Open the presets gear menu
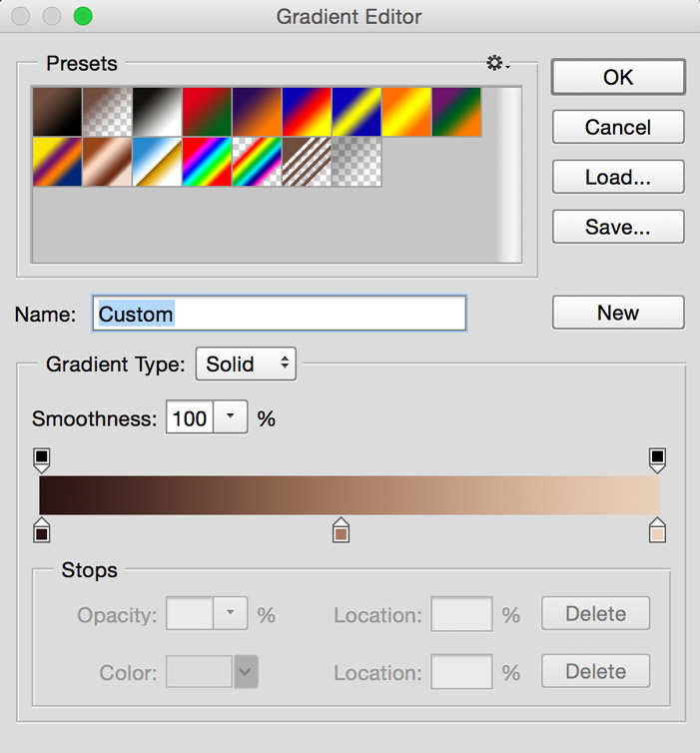The height and width of the screenshot is (753, 700). (x=497, y=63)
